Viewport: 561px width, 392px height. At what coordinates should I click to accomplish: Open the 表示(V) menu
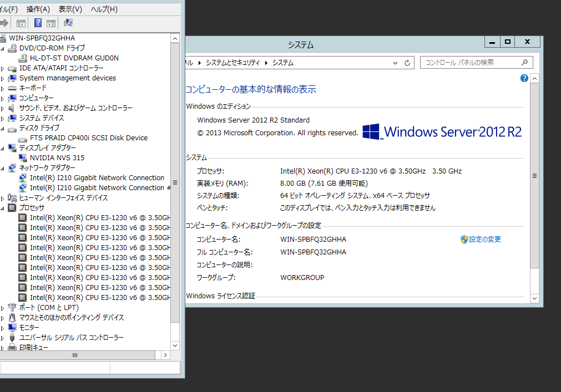[70, 9]
